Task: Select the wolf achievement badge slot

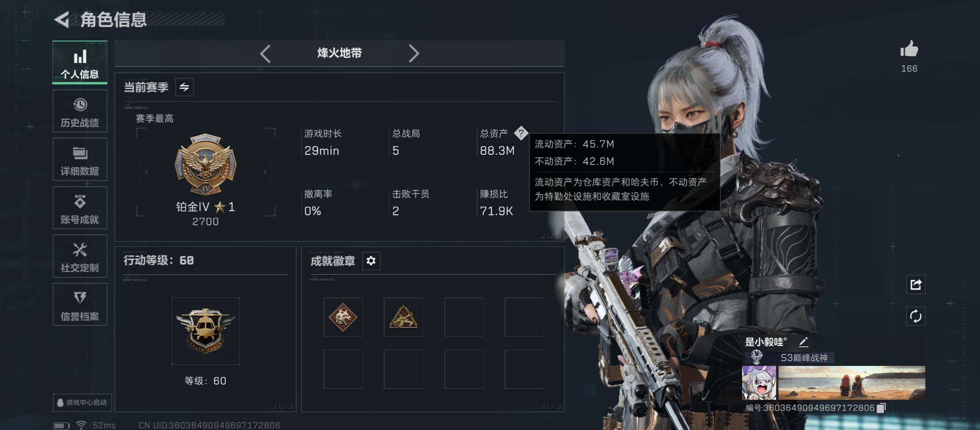Action: [343, 317]
